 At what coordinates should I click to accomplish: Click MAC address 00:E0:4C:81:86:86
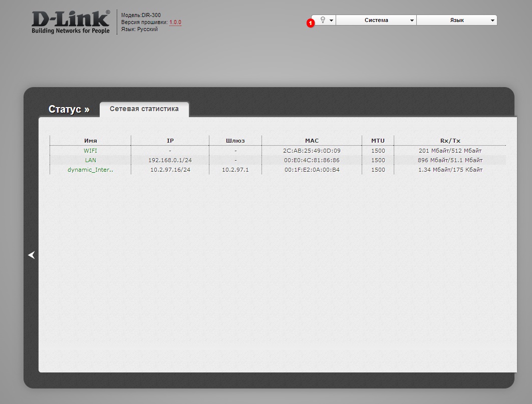pyautogui.click(x=312, y=160)
